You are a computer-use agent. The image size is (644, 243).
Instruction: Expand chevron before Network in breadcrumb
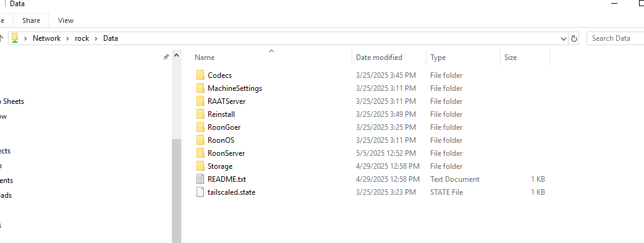(x=26, y=38)
